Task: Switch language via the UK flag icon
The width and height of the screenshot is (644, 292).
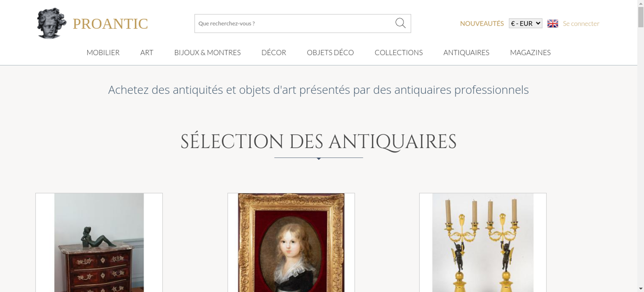Action: pos(553,23)
